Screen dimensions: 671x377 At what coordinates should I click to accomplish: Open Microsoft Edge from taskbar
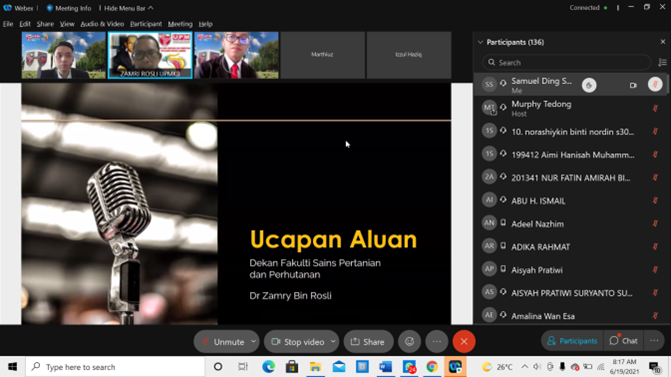click(x=269, y=367)
